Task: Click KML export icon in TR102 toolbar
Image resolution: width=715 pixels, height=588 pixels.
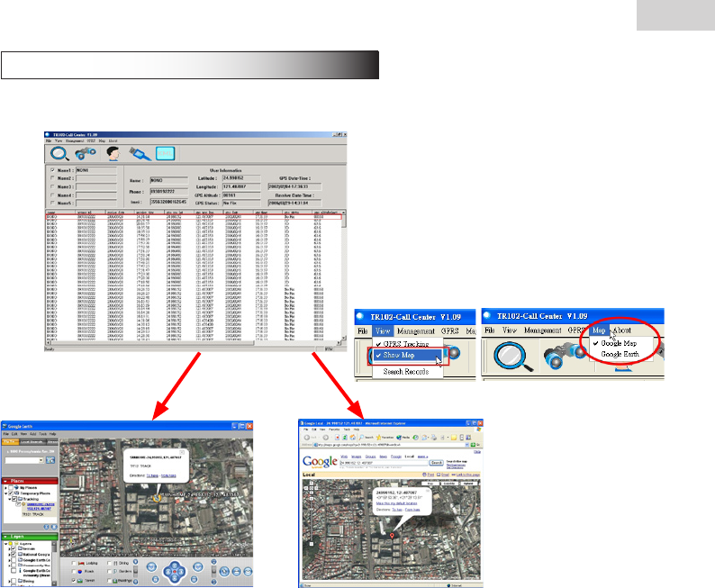Action: (165, 154)
